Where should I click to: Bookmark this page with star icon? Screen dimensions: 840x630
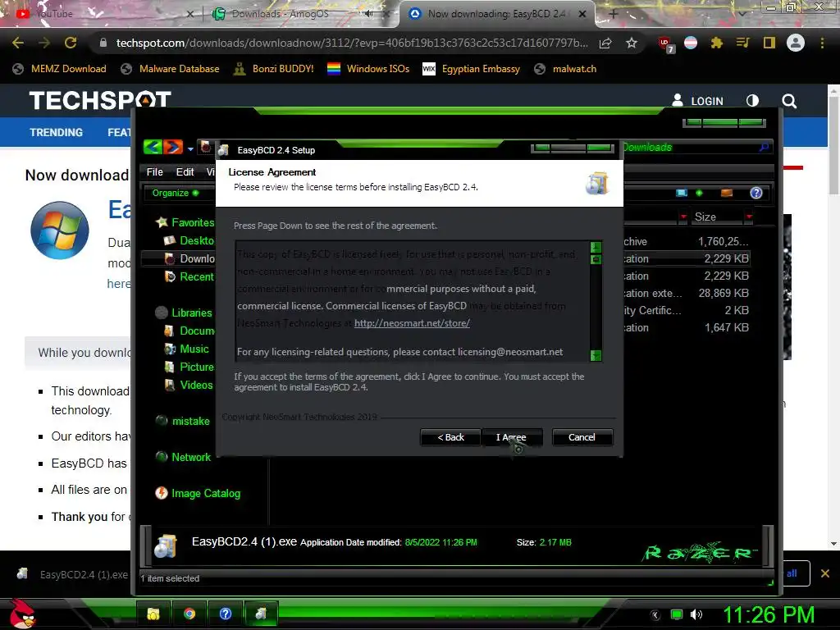click(x=632, y=43)
